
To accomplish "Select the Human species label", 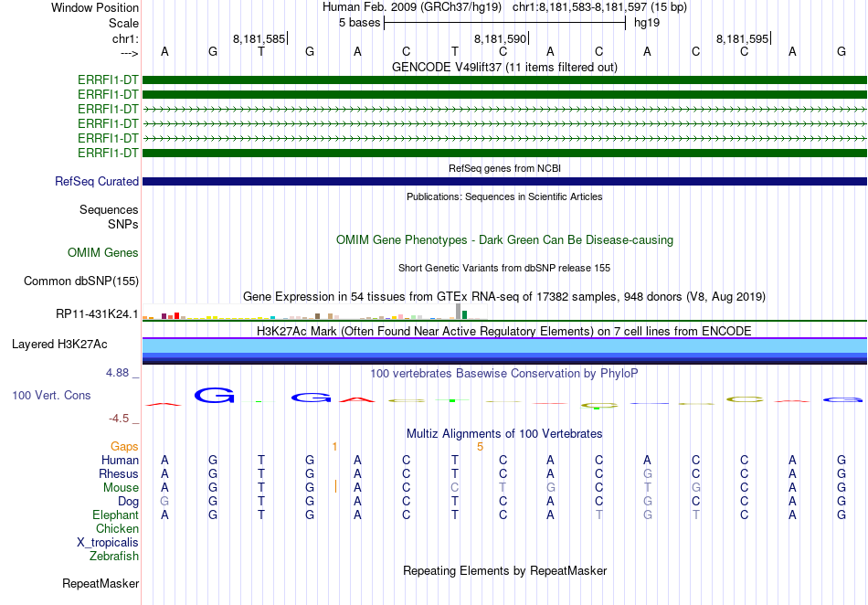I will [120, 460].
